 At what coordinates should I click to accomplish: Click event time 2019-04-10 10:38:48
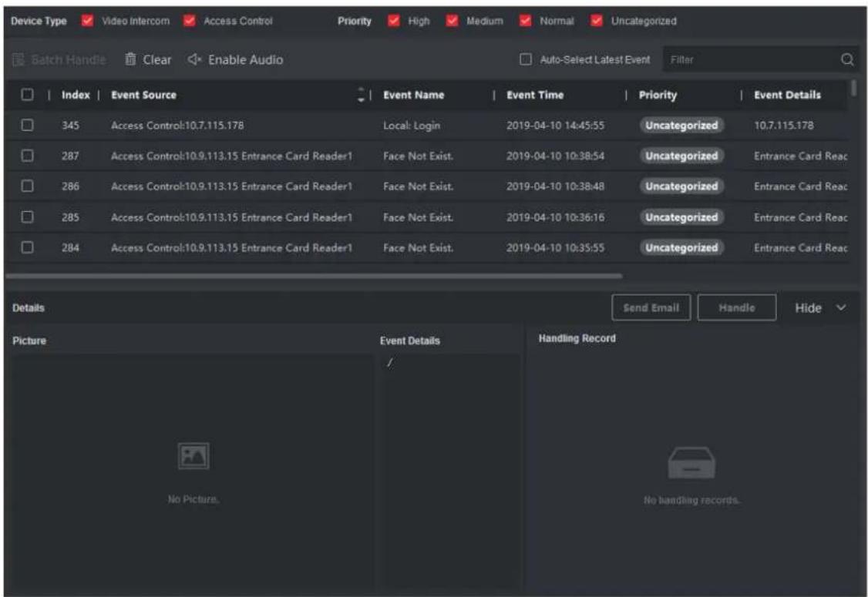coord(555,186)
